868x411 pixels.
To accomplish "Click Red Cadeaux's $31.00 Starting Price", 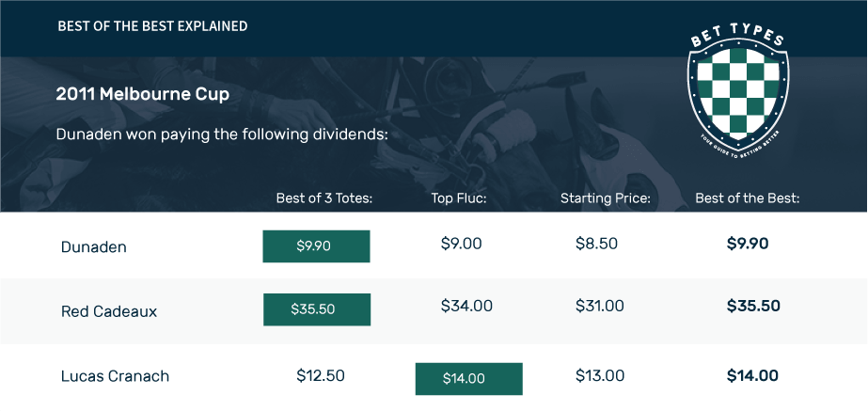I will click(x=600, y=306).
